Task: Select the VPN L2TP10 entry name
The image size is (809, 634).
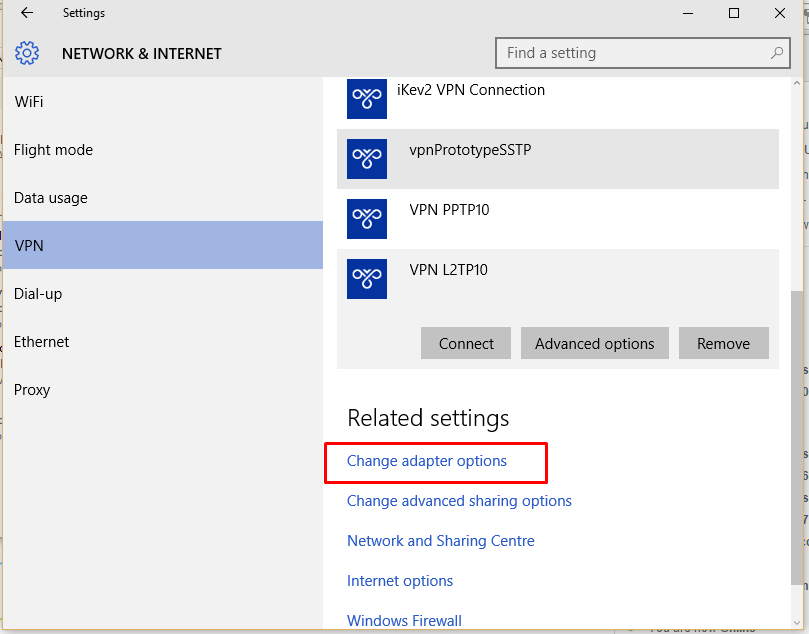Action: click(x=448, y=270)
